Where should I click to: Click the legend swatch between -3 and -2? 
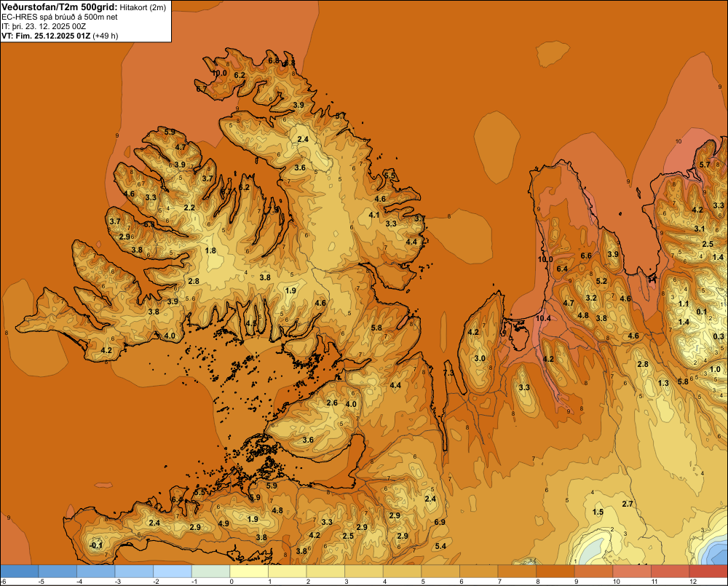pos(134,571)
